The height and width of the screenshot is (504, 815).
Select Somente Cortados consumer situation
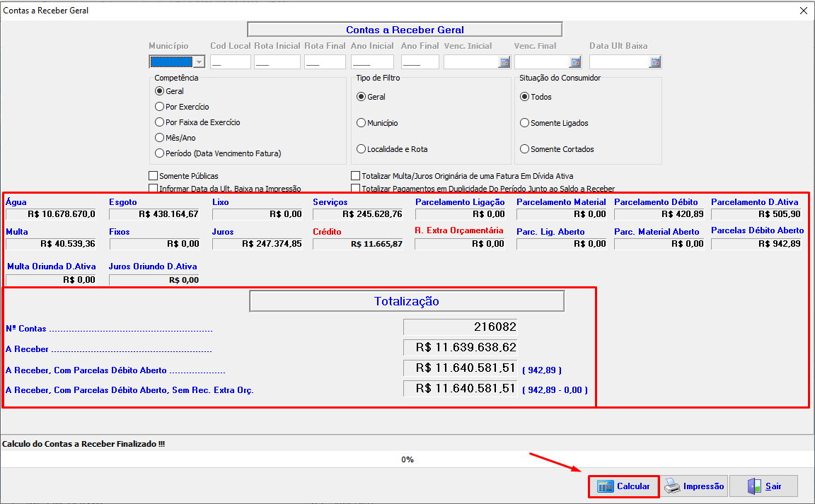(x=525, y=149)
